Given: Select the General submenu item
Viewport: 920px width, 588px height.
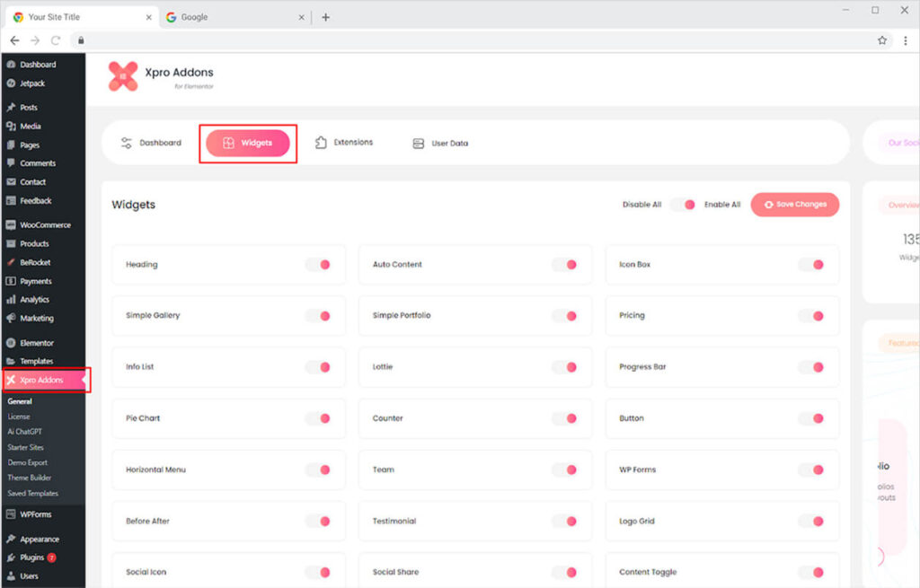Looking at the screenshot, I should [20, 401].
